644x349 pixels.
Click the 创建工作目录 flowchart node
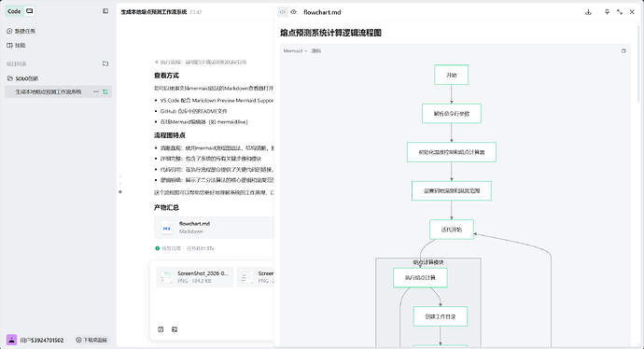(441, 316)
